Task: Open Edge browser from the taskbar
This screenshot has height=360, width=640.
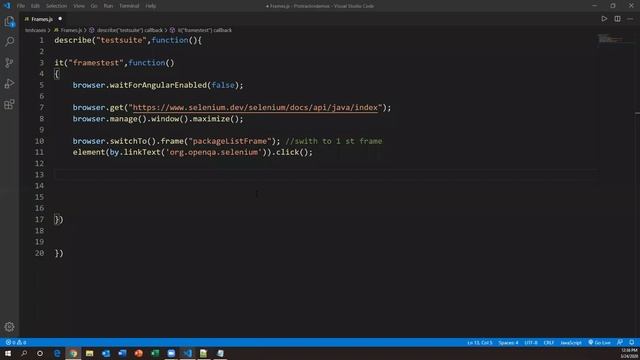Action: (57, 353)
